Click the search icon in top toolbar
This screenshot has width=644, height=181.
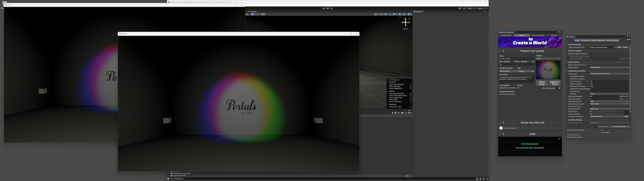pos(464,8)
